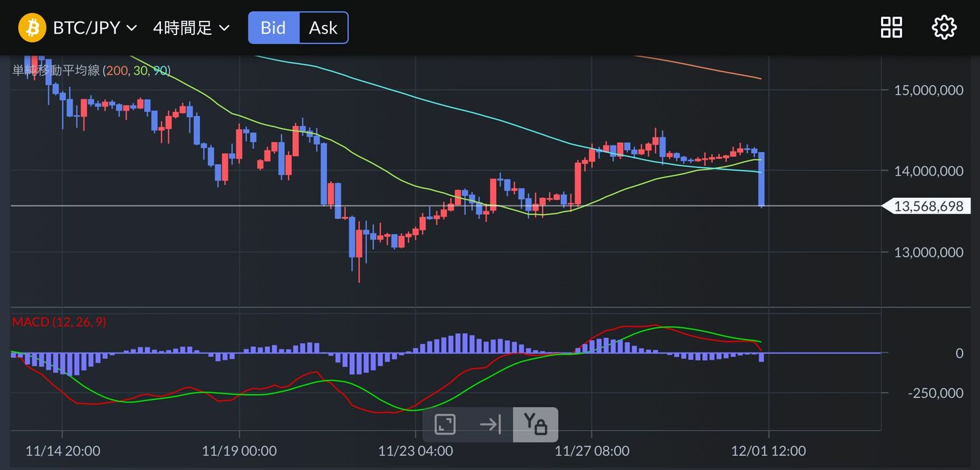Select the MACD (12, 26, 9) indicator label
Image resolution: width=980 pixels, height=470 pixels.
tap(59, 322)
